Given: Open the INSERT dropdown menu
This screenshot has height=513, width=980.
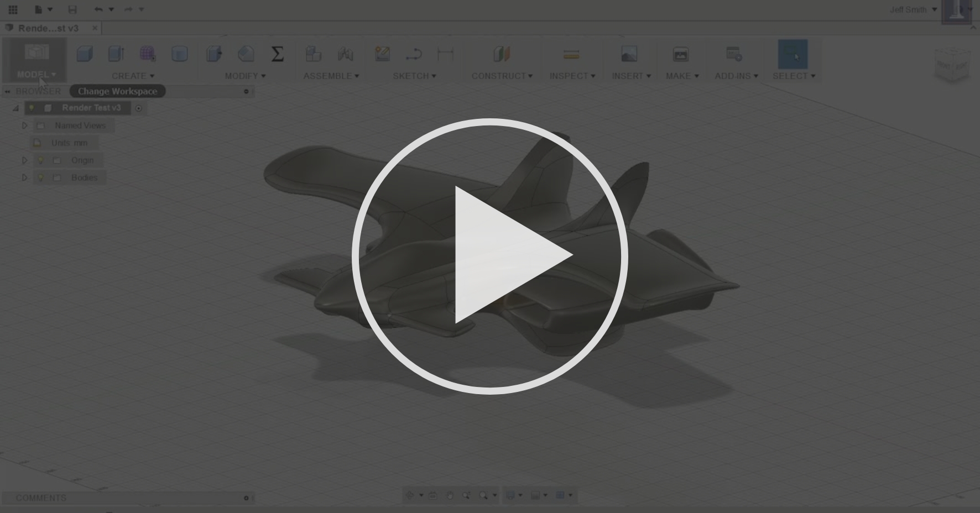Looking at the screenshot, I should pyautogui.click(x=631, y=76).
